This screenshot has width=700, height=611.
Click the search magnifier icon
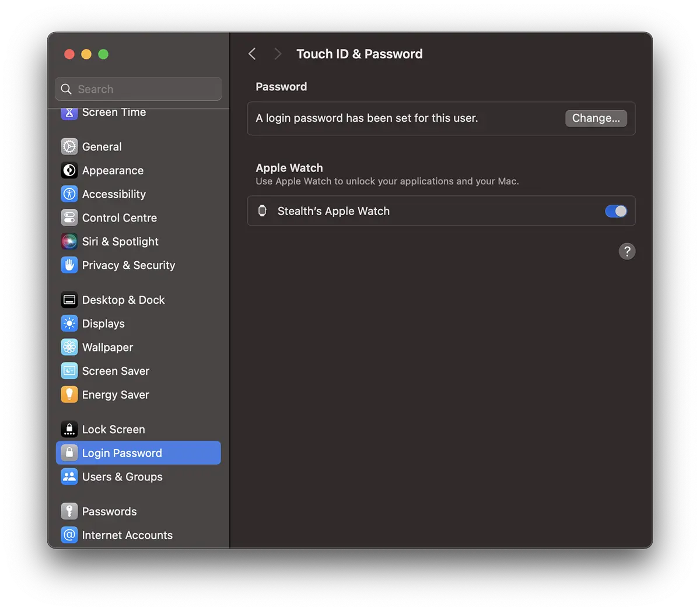(66, 89)
